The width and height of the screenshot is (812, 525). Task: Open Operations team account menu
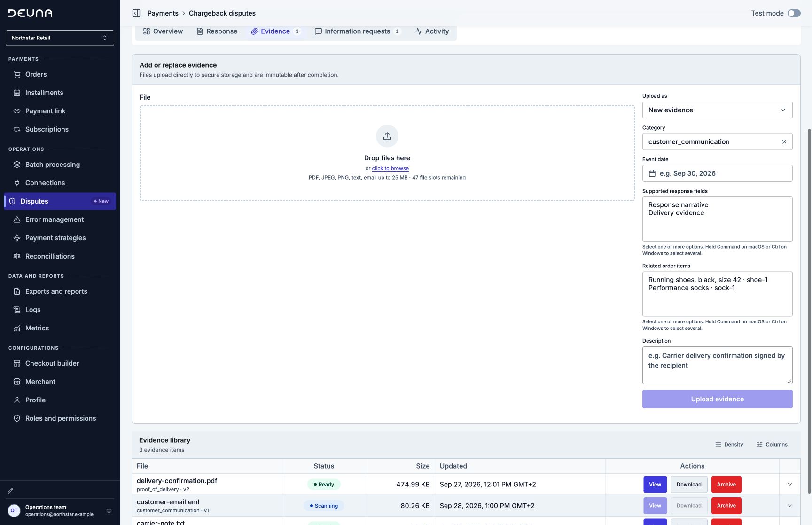pos(60,511)
